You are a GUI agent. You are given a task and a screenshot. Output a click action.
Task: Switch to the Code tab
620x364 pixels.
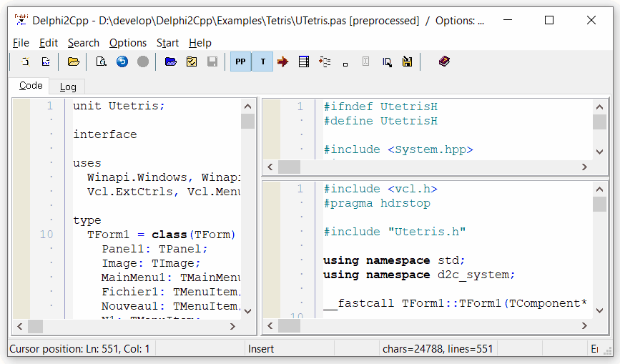click(x=31, y=85)
